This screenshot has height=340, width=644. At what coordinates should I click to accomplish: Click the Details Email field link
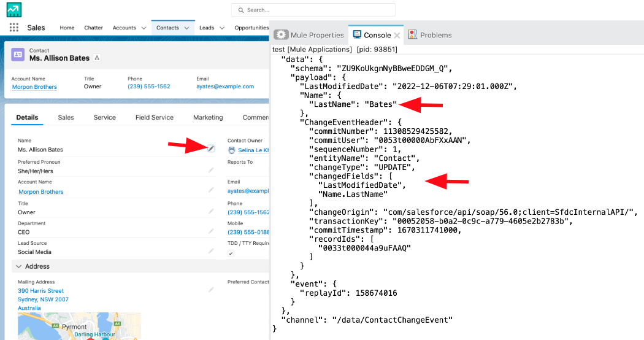[248, 191]
